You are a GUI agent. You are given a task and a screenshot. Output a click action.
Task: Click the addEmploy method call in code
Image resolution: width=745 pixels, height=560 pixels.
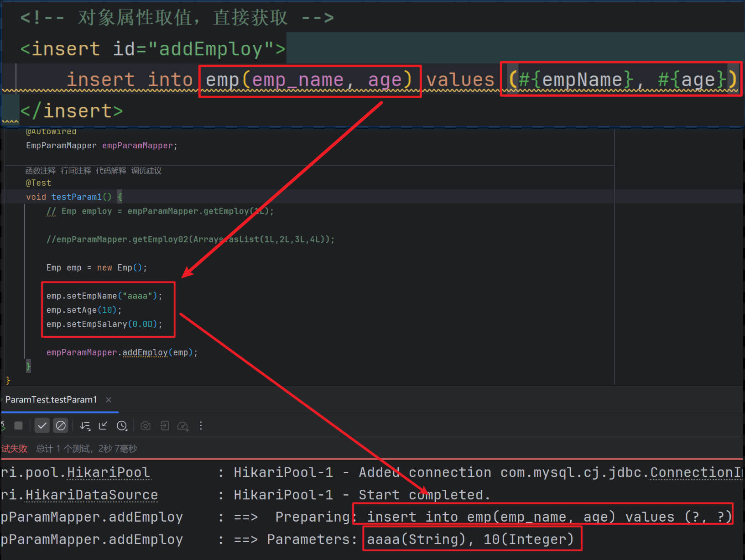[145, 352]
